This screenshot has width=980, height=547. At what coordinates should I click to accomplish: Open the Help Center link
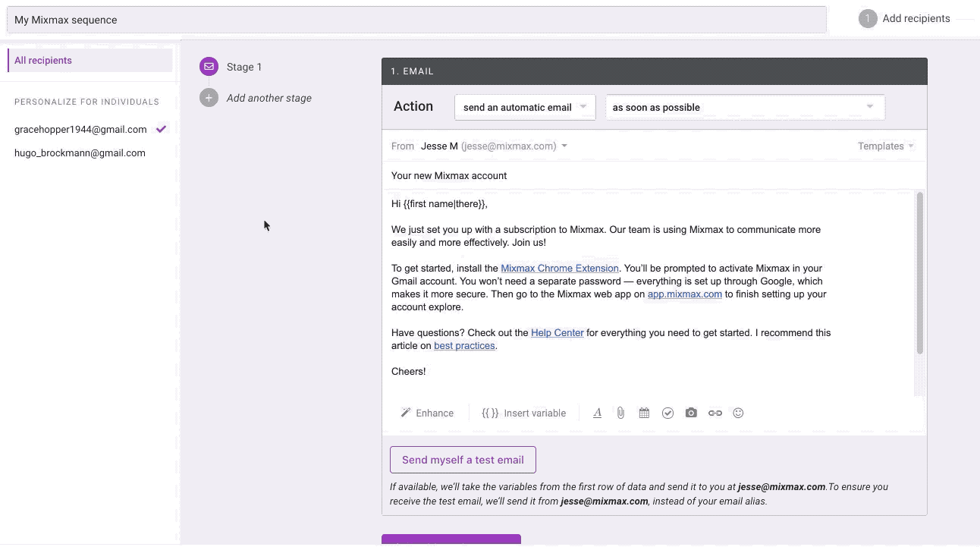click(558, 332)
